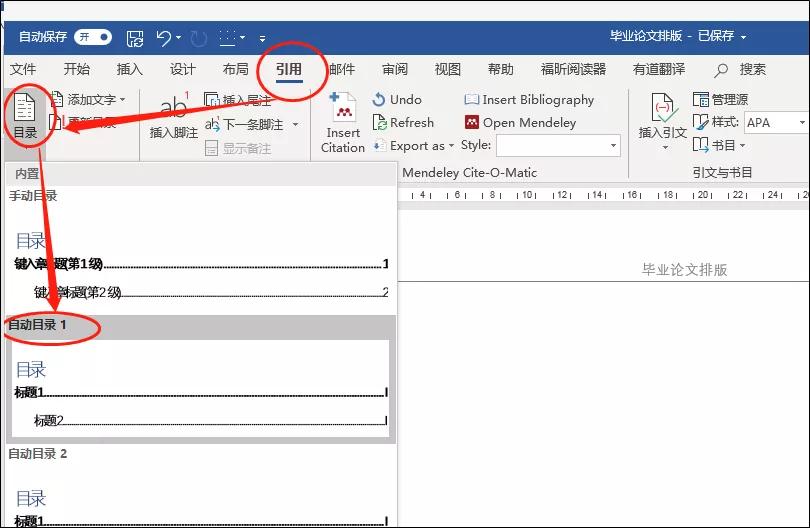Switch to the 布局 tab
This screenshot has width=810, height=528.
[x=236, y=69]
